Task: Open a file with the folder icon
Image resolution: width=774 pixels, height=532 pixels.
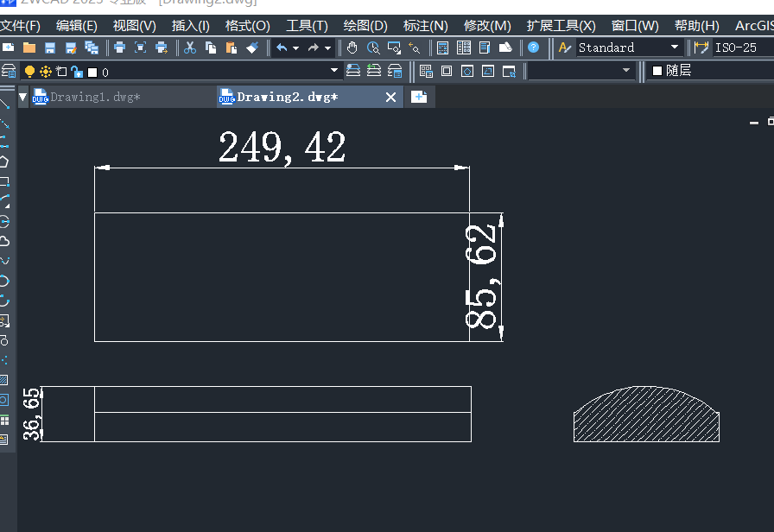Action: pos(29,47)
